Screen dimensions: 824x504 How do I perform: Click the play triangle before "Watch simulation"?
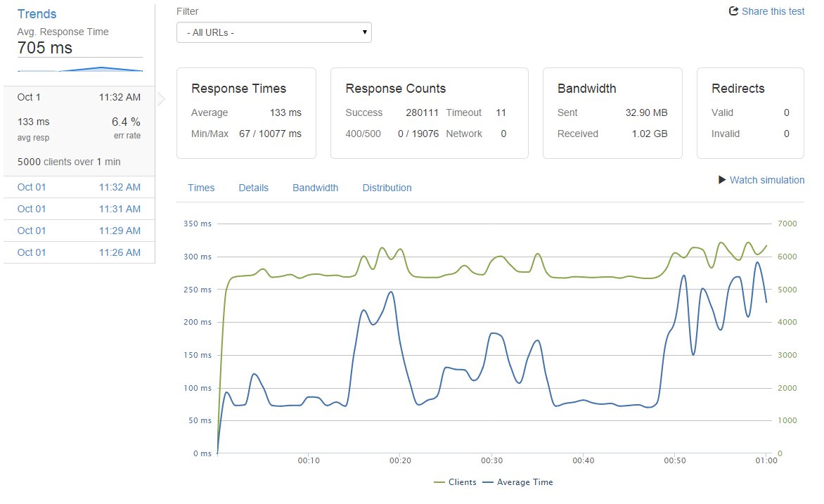[x=722, y=180]
